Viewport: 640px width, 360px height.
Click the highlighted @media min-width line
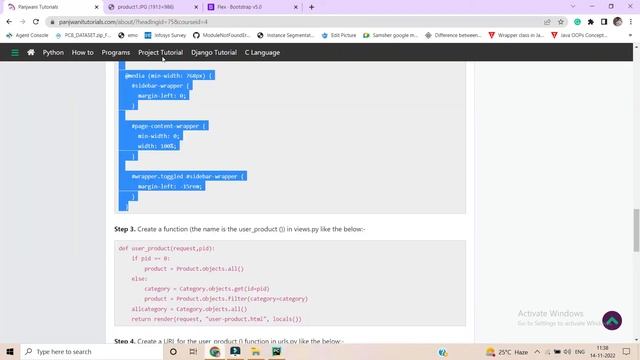click(x=169, y=76)
